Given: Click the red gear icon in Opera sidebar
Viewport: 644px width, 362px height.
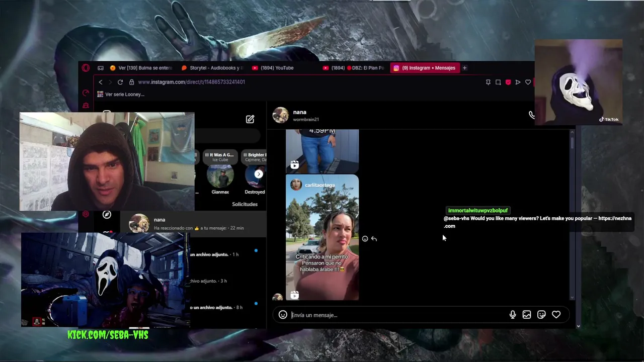Looking at the screenshot, I should 86,214.
